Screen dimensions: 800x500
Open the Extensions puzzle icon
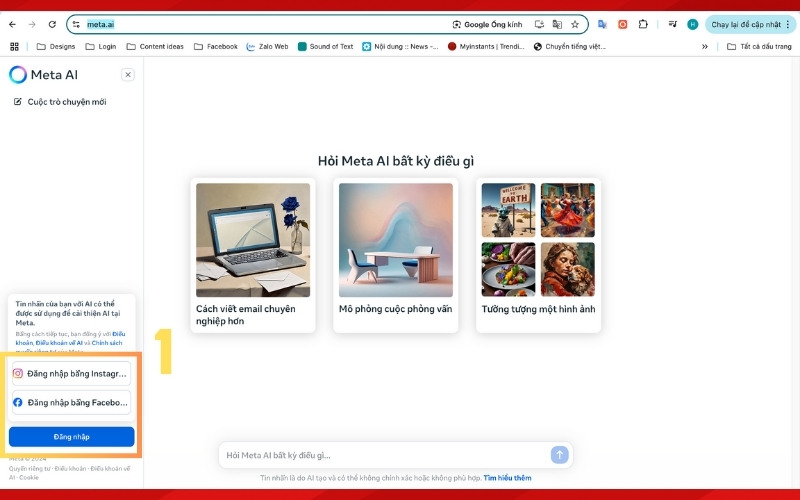pyautogui.click(x=643, y=24)
